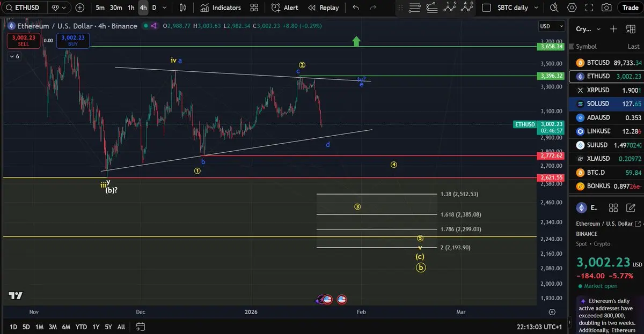Select the Elliott correction wave (ABC) tool
This screenshot has height=334, width=644.
pos(467,8)
